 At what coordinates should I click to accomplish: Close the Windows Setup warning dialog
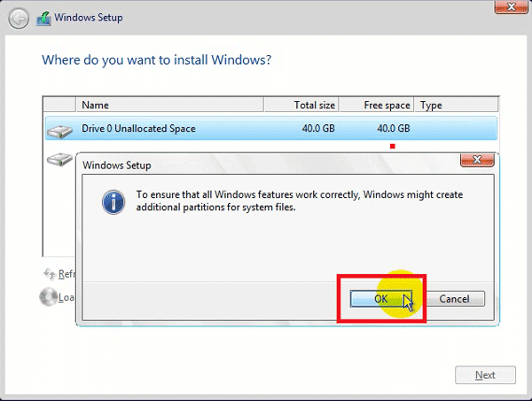(x=477, y=162)
